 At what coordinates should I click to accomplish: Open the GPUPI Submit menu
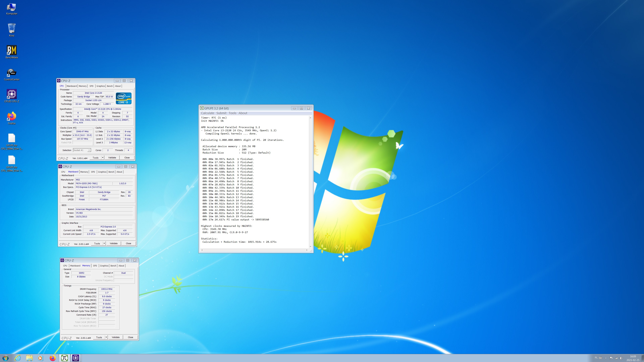point(221,113)
